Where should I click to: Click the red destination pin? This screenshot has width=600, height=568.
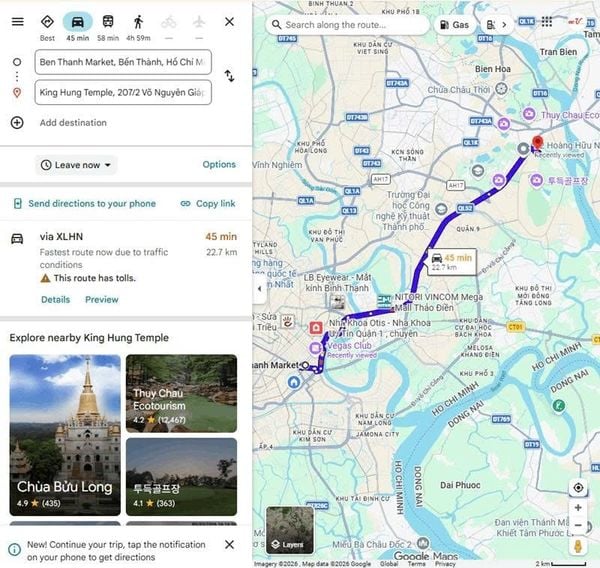pyautogui.click(x=538, y=141)
